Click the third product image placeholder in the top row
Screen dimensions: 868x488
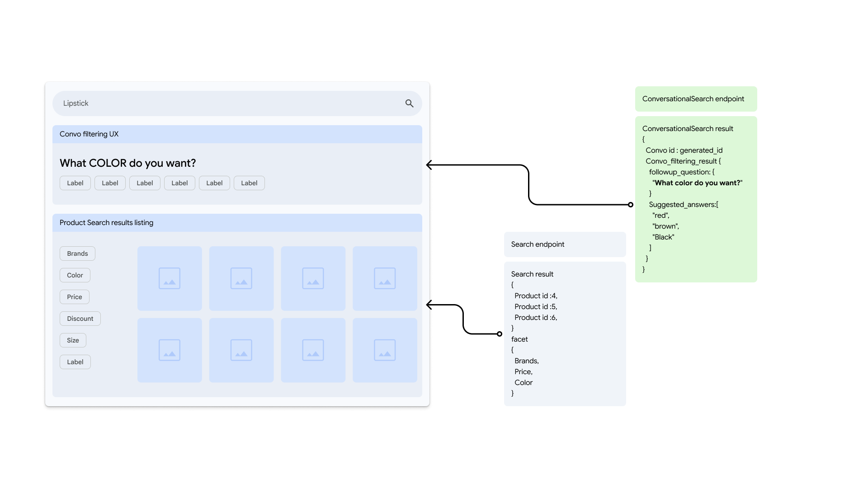pos(313,278)
